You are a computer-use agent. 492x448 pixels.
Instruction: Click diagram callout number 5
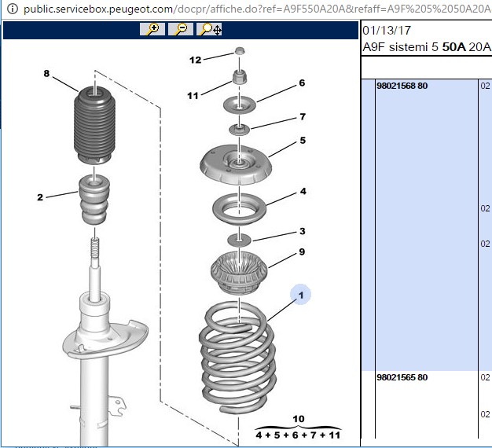click(x=303, y=140)
